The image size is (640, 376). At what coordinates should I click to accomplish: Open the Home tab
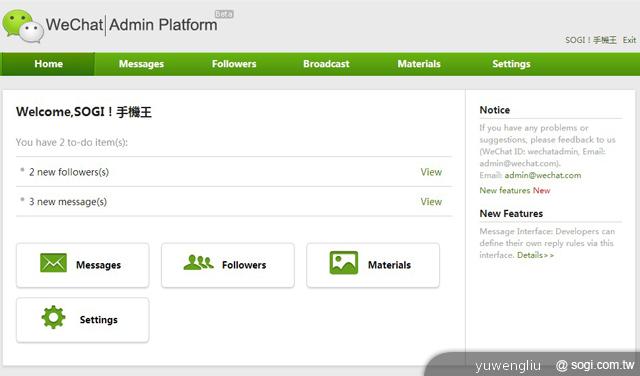[48, 64]
